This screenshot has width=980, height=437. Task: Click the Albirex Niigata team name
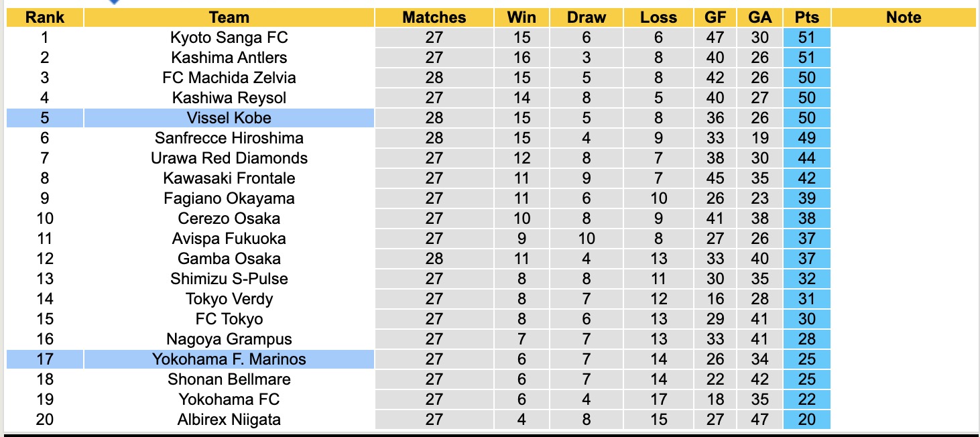click(229, 420)
